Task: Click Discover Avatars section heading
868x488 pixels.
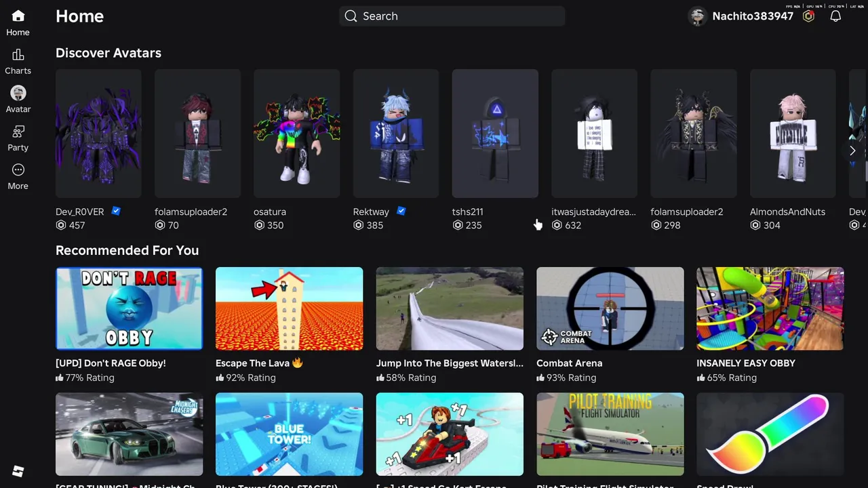Action: (108, 53)
